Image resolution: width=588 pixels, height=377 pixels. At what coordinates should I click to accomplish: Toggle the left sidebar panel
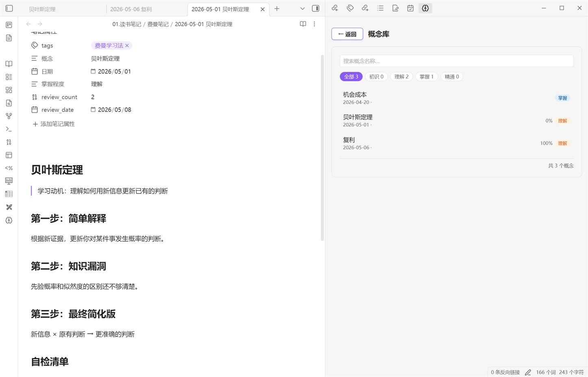(x=9, y=8)
